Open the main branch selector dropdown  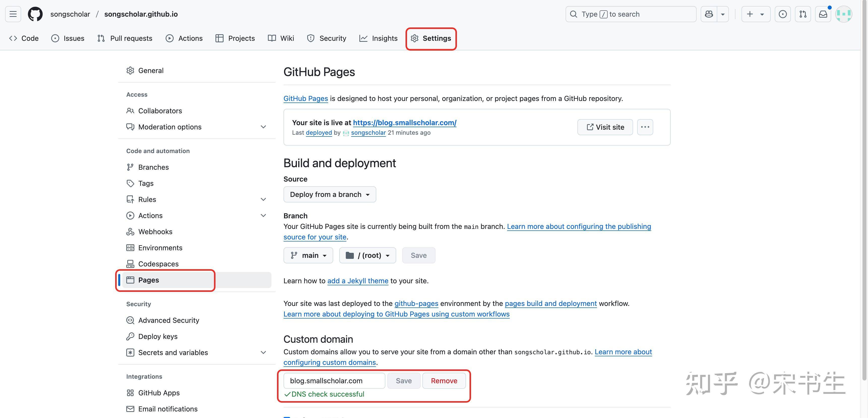pos(308,255)
